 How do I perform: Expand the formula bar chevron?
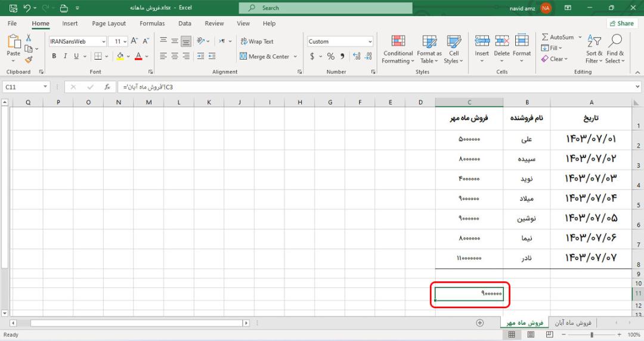[x=637, y=86]
